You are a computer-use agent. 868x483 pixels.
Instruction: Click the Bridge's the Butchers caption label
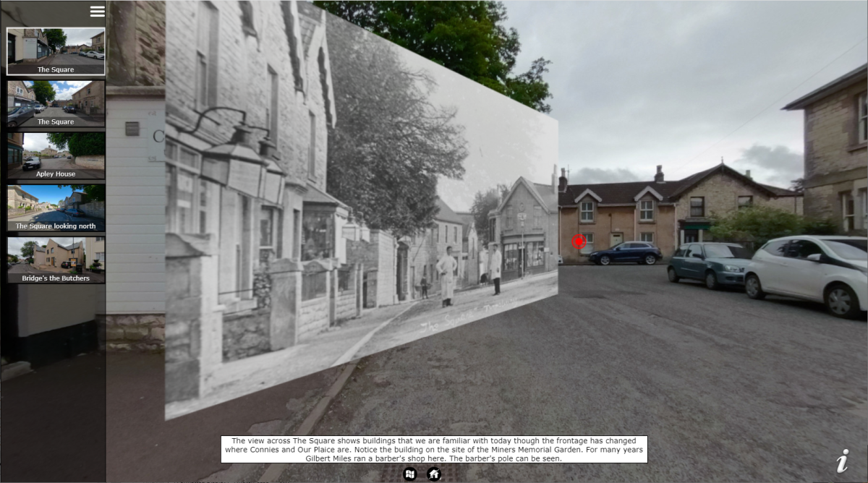56,278
